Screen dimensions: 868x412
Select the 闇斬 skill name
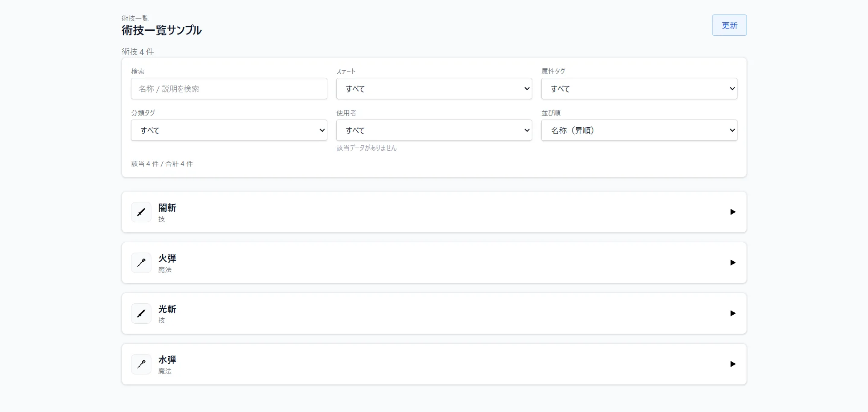point(167,208)
